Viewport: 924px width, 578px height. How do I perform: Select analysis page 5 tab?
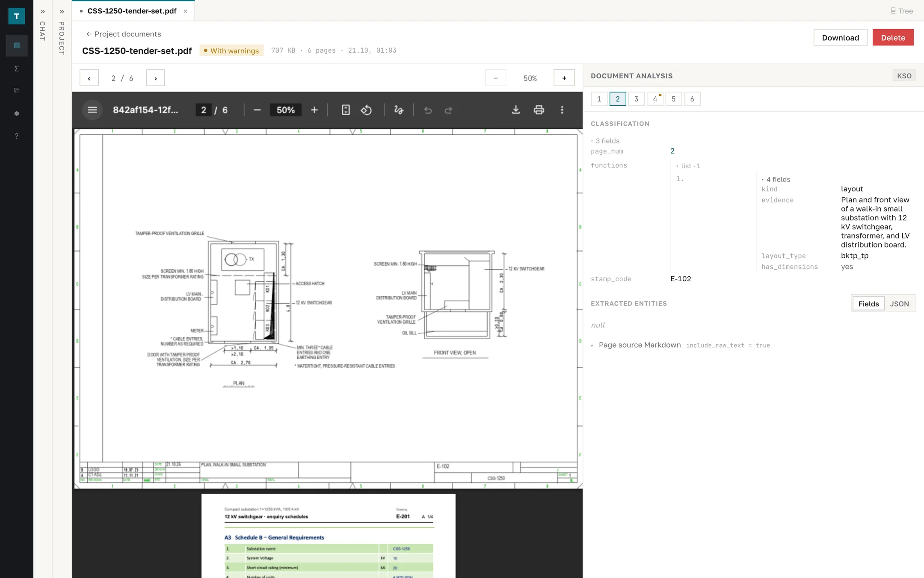(673, 99)
